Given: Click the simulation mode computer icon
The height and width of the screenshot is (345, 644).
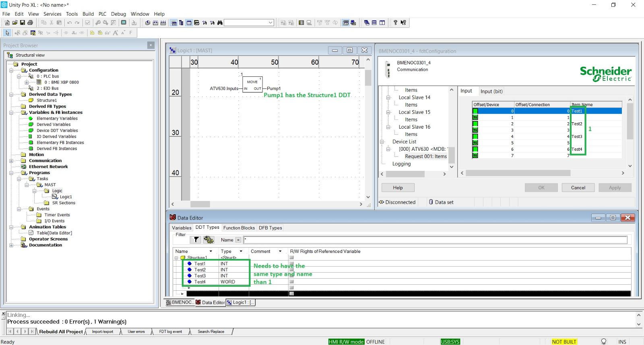Looking at the screenshot, I should (x=353, y=23).
